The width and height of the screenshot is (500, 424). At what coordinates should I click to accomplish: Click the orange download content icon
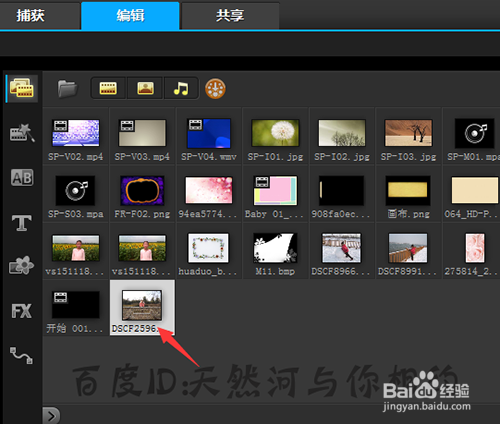tap(215, 89)
